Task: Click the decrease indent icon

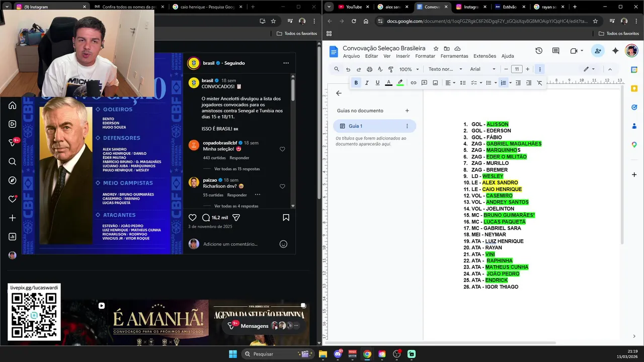Action: click(x=518, y=83)
